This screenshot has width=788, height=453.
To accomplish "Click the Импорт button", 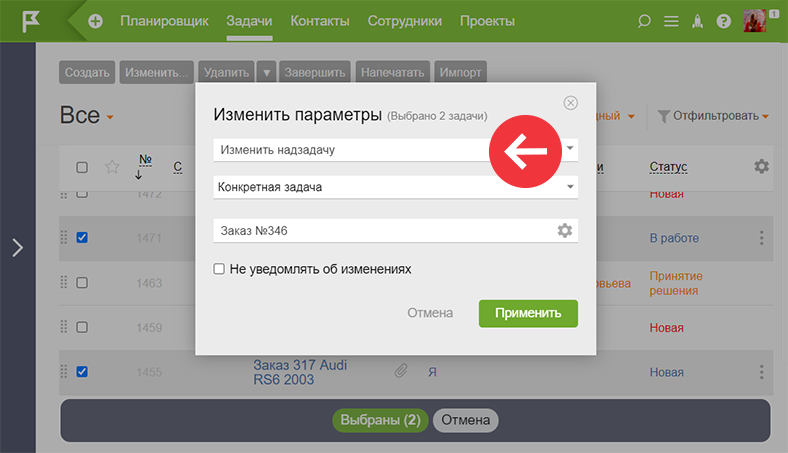I will coord(460,72).
